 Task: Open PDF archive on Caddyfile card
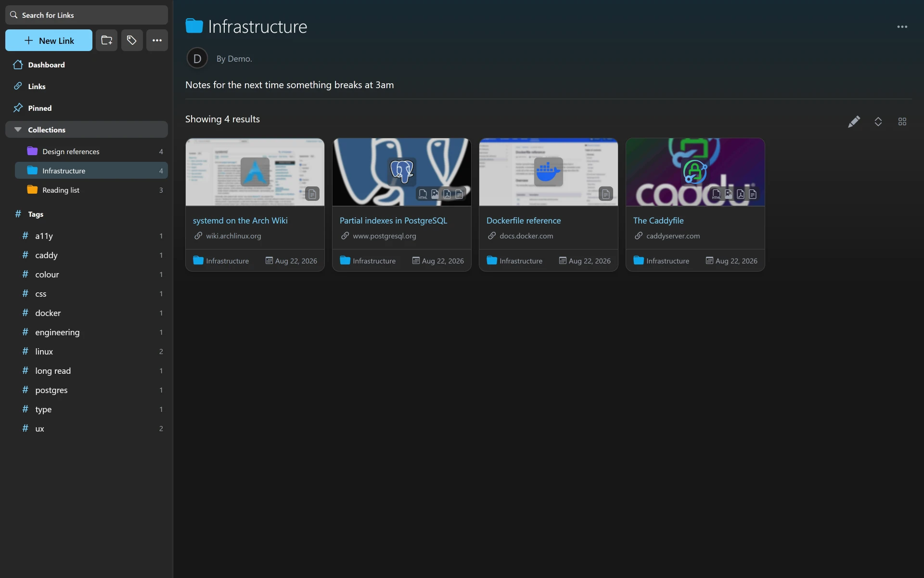point(741,194)
